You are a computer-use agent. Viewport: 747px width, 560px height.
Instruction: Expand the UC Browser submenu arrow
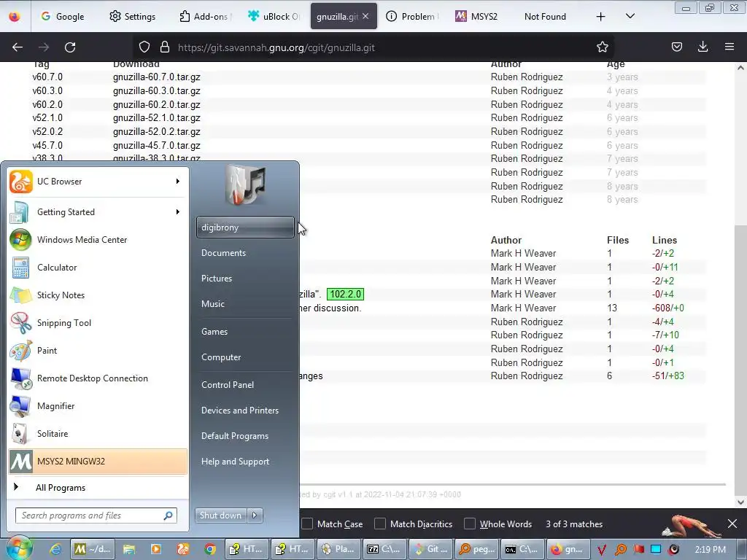click(x=178, y=182)
